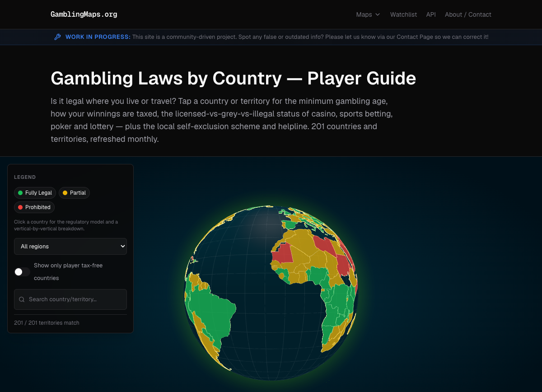Click '201 / 201 territories match' text
The height and width of the screenshot is (392, 542).
(x=47, y=323)
